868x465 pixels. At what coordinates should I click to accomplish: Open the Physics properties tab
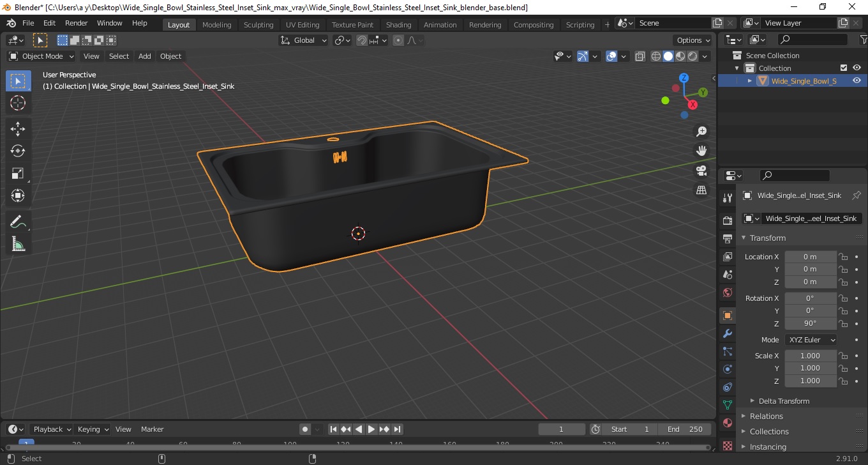coord(727,369)
